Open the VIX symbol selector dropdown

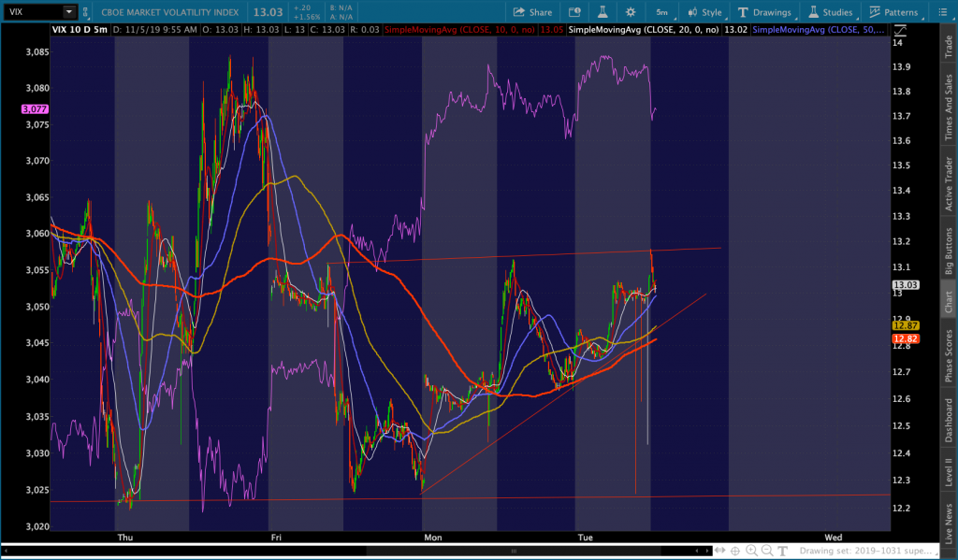coord(69,11)
